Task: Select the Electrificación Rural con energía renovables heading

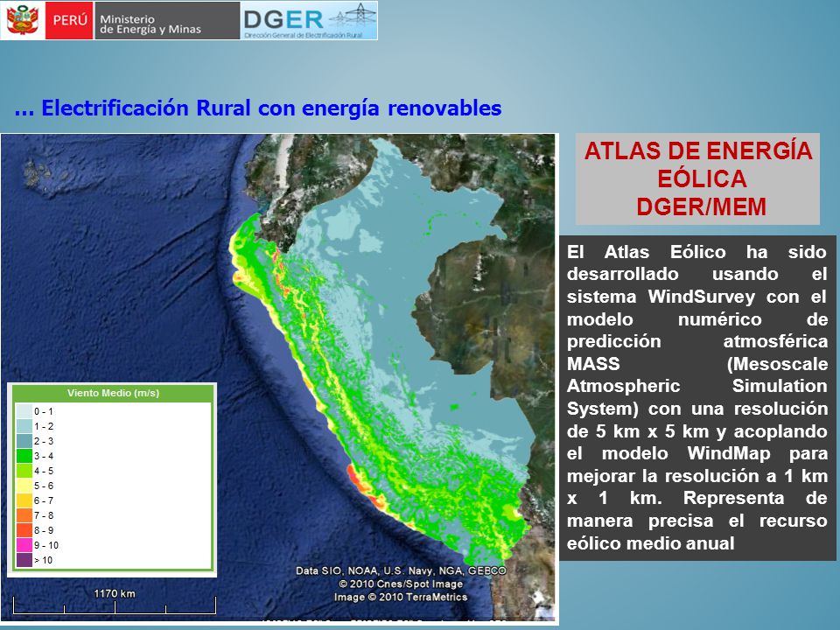Action: tap(258, 108)
